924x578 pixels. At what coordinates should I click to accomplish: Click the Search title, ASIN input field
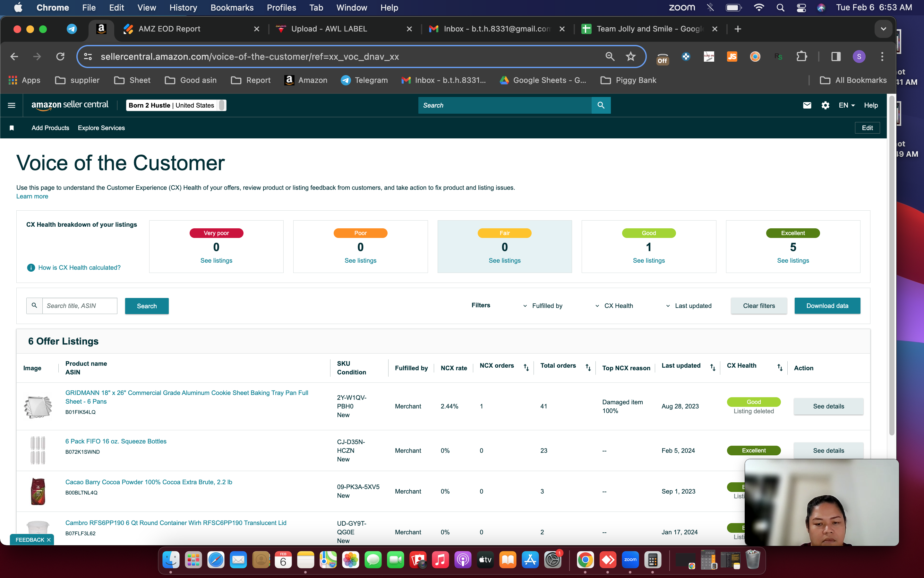[80, 306]
